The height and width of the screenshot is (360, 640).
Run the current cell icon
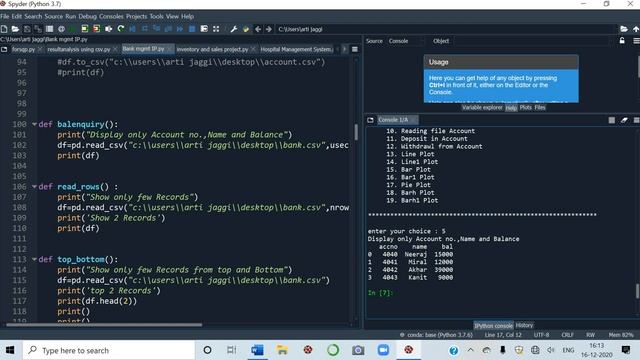click(x=85, y=29)
